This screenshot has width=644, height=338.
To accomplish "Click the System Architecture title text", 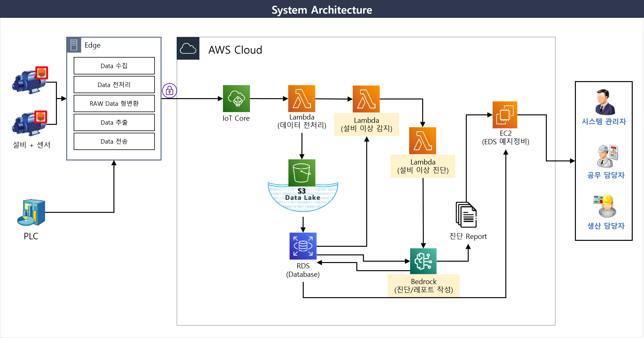I will 322,10.
